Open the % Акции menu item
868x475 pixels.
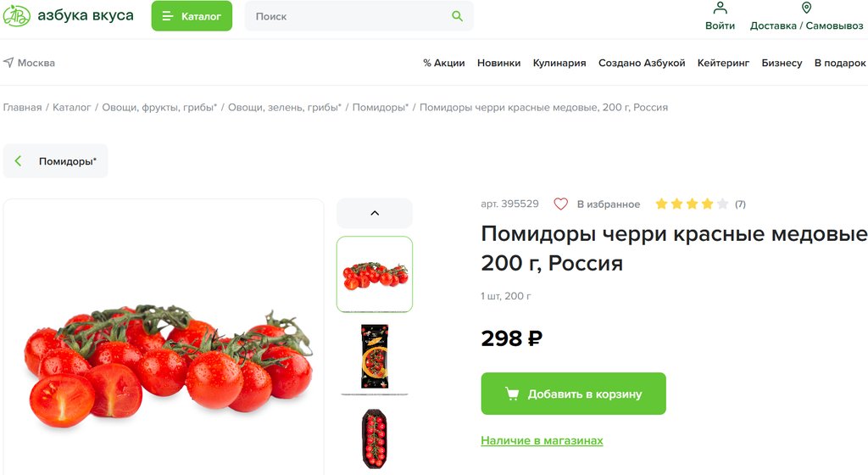pyautogui.click(x=444, y=63)
